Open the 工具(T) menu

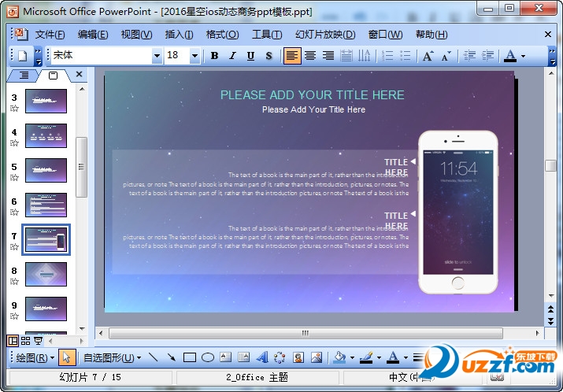click(267, 35)
